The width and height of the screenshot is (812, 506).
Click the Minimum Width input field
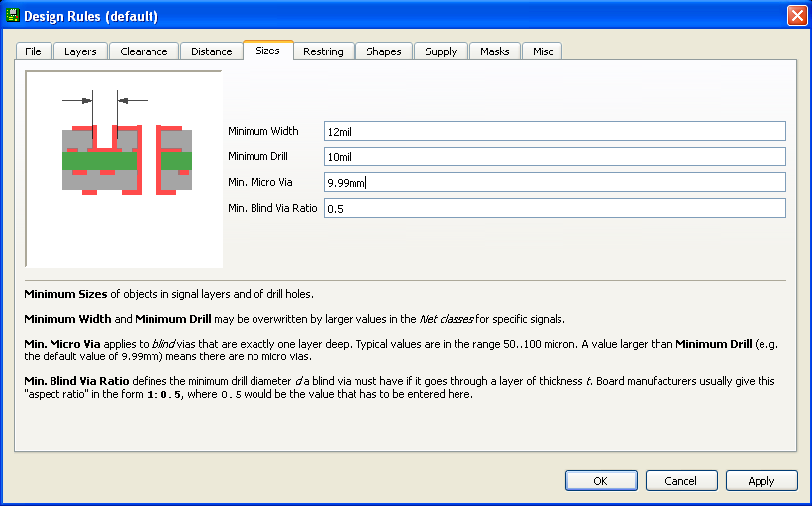tap(554, 131)
